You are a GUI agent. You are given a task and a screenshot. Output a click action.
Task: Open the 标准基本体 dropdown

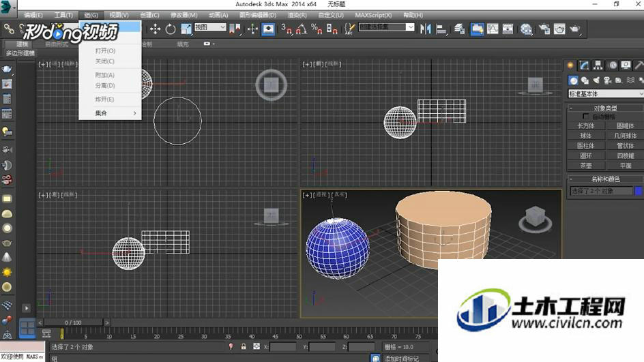pos(605,93)
